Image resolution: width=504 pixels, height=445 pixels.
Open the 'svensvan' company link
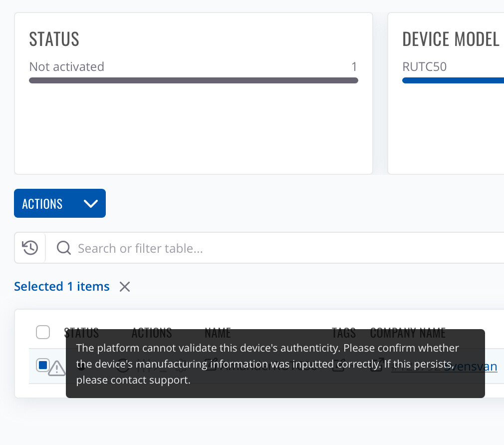(471, 367)
